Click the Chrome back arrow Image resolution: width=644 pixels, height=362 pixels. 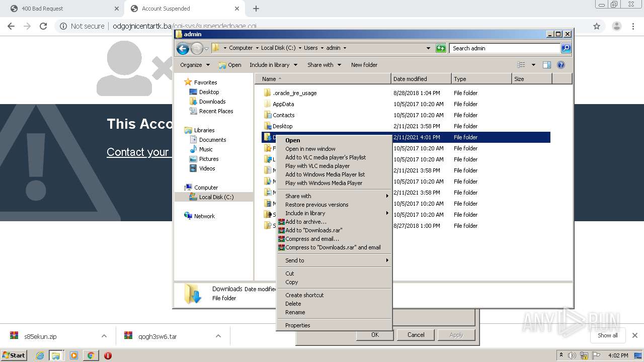(11, 26)
